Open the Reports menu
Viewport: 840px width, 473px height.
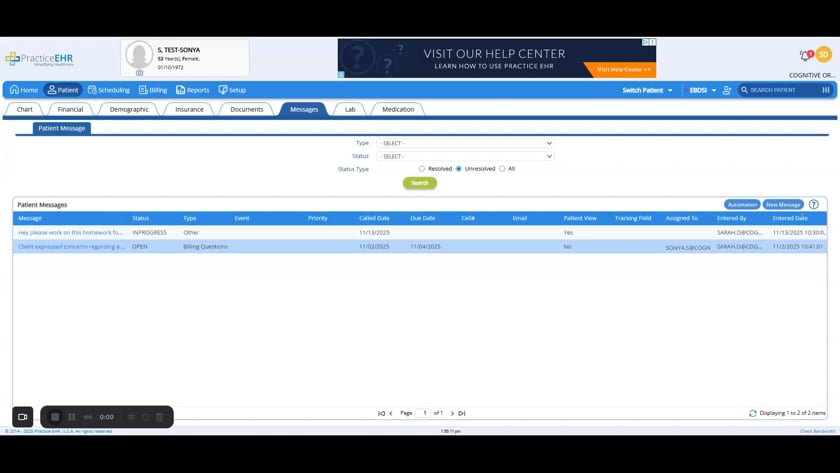[193, 90]
